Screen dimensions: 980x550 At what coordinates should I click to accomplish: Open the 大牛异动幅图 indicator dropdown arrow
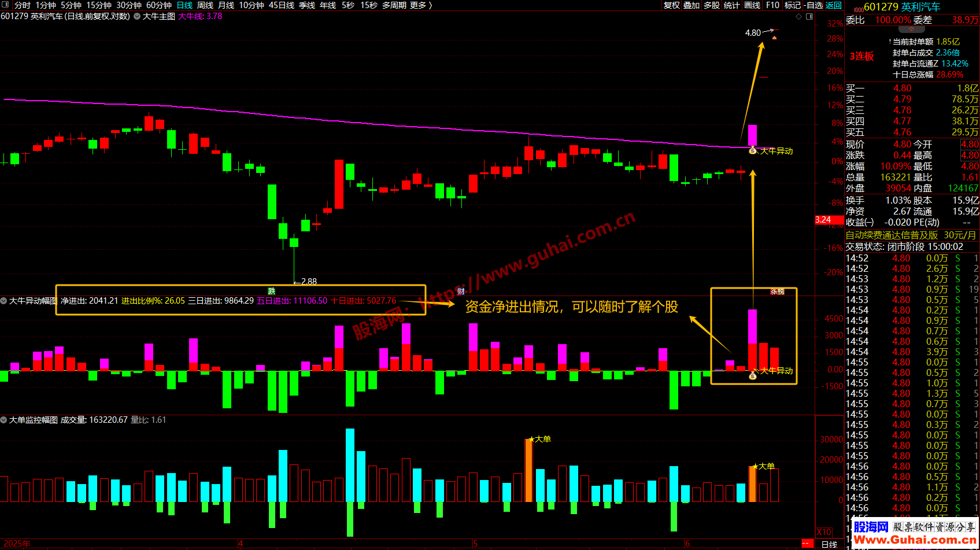click(x=3, y=301)
